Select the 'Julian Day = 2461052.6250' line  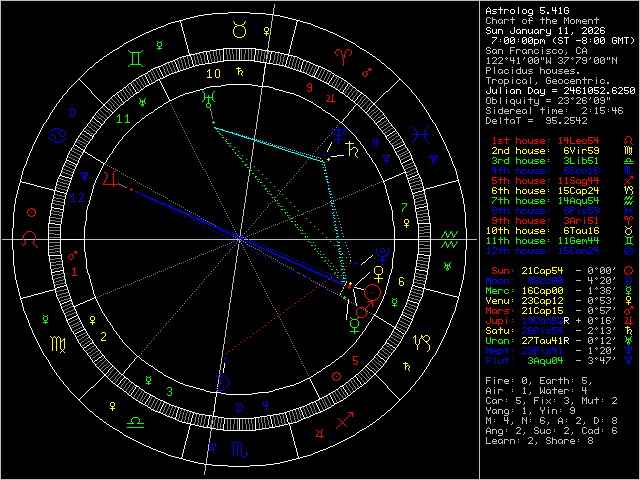560,91
